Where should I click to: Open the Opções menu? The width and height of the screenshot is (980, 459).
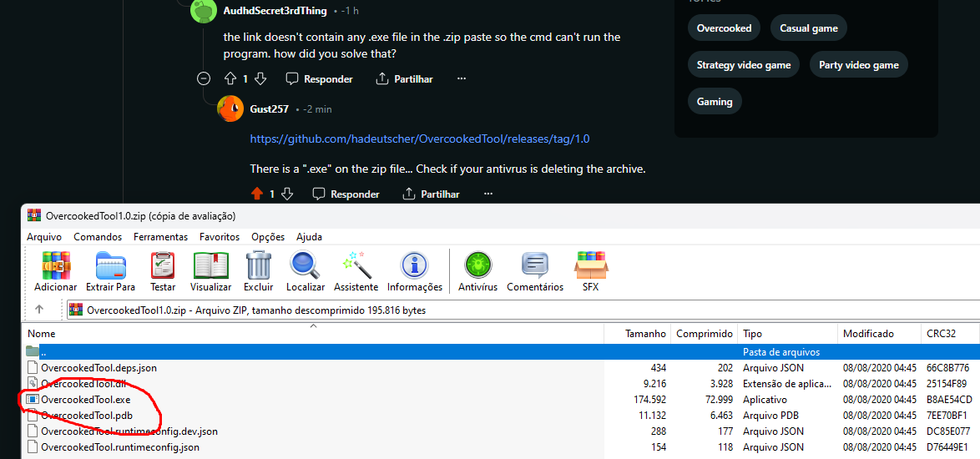268,237
